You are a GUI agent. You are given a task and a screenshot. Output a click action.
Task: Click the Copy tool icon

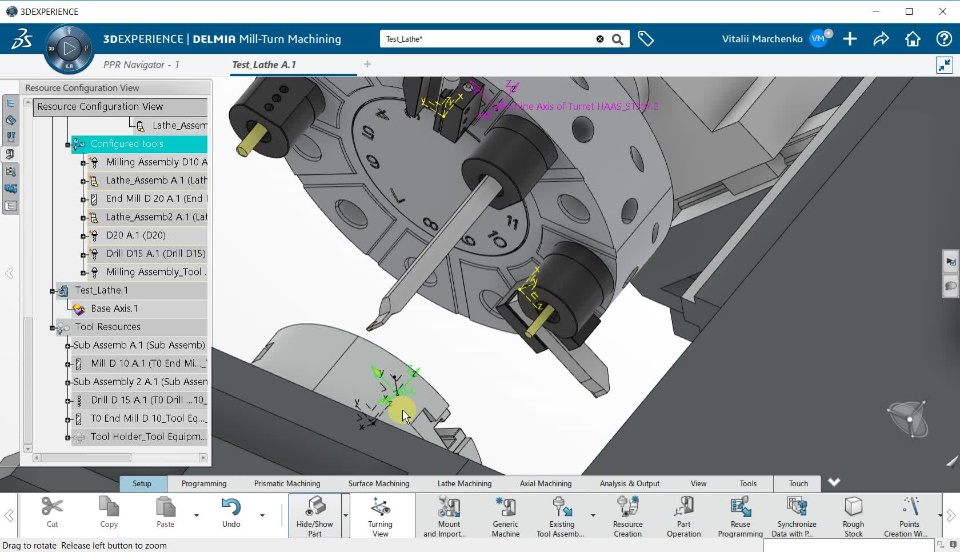click(x=109, y=507)
